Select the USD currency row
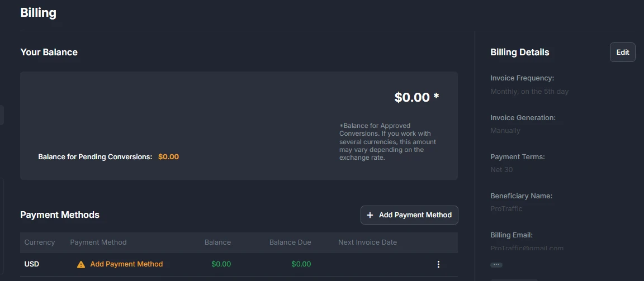644x281 pixels. coord(239,264)
